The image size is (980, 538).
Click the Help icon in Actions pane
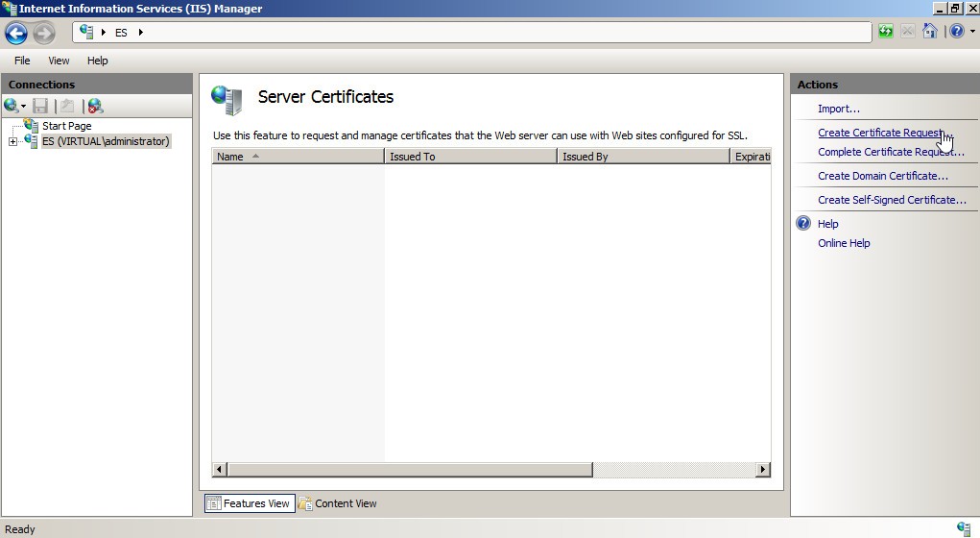pos(803,224)
